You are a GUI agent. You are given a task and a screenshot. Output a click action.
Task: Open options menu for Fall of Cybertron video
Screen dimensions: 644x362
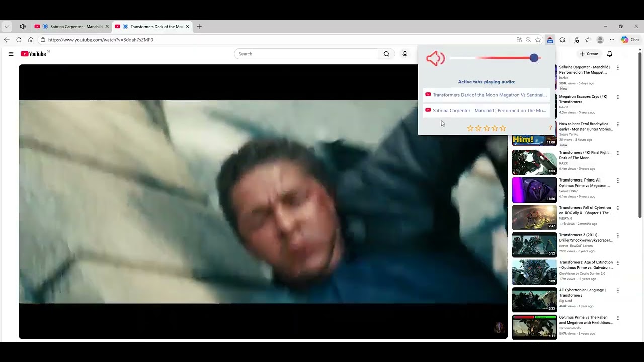618,208
